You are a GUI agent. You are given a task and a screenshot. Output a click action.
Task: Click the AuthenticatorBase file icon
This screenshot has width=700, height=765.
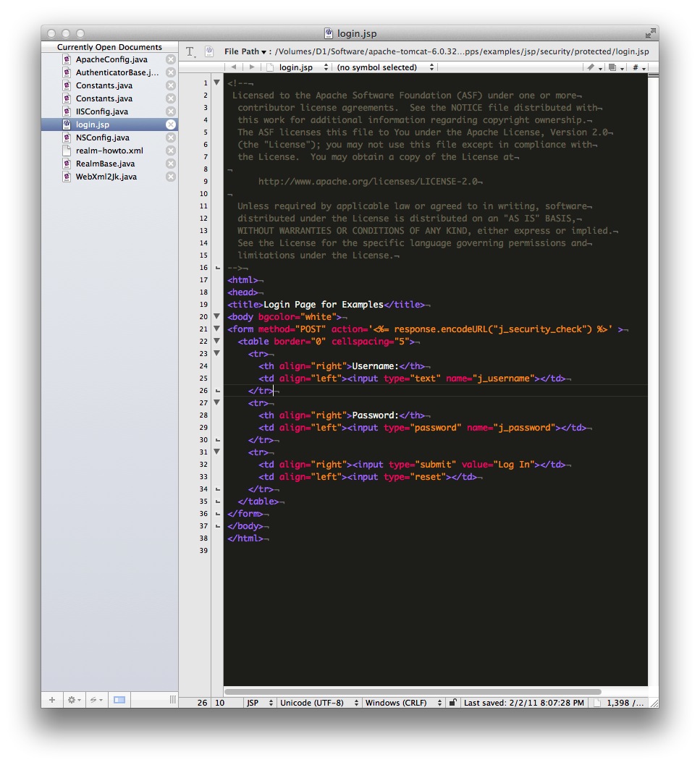click(x=67, y=72)
